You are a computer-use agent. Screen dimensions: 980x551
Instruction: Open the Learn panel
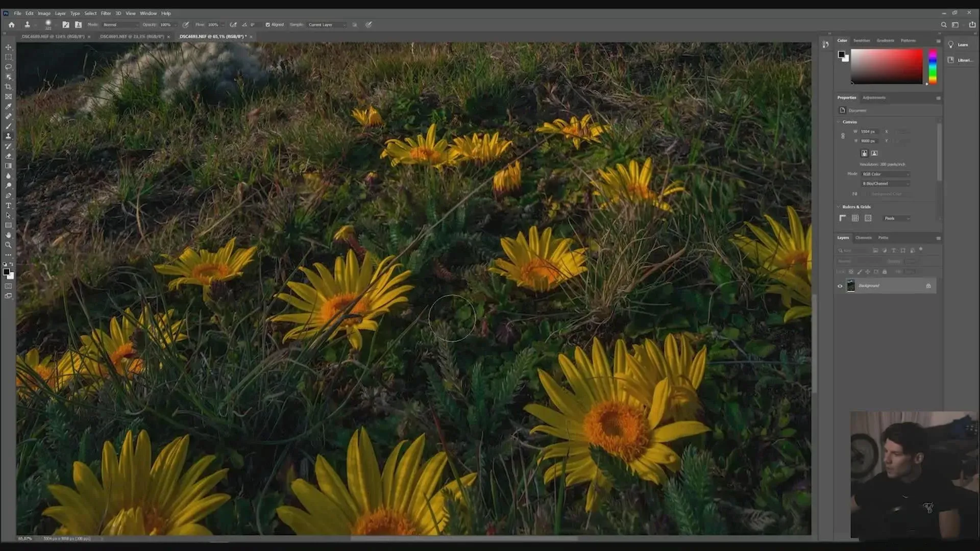[x=959, y=45]
